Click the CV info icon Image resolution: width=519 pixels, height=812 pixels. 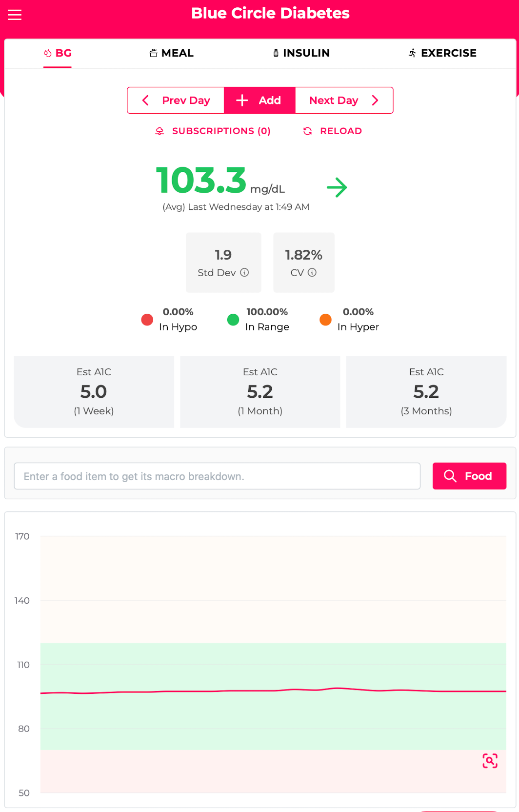(312, 272)
